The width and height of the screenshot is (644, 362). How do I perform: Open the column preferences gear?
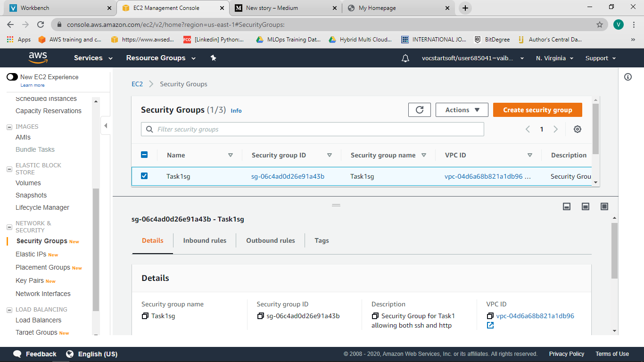[577, 129]
